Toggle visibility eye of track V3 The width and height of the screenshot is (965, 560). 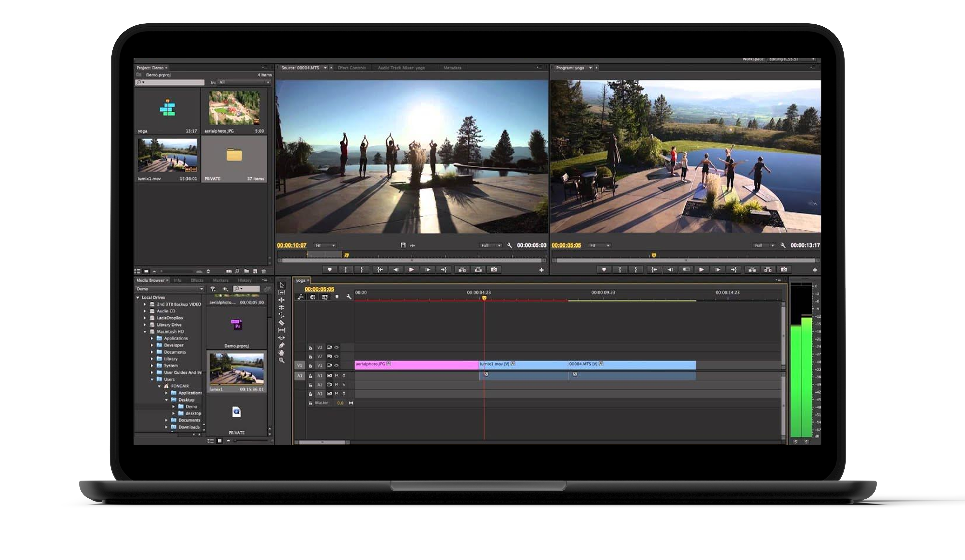pyautogui.click(x=336, y=348)
